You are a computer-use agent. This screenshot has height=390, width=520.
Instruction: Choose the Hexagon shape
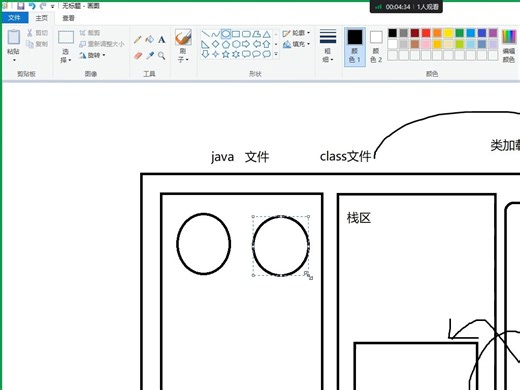point(236,44)
